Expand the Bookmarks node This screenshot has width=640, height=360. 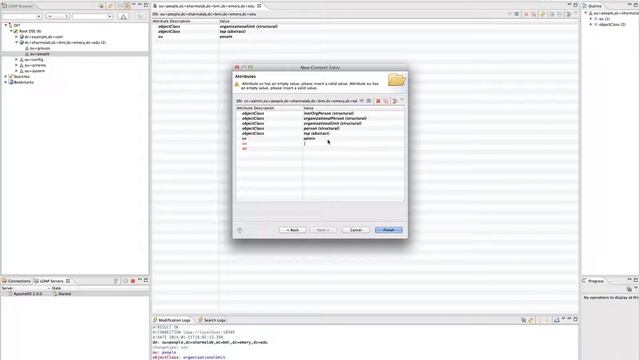coord(6,82)
